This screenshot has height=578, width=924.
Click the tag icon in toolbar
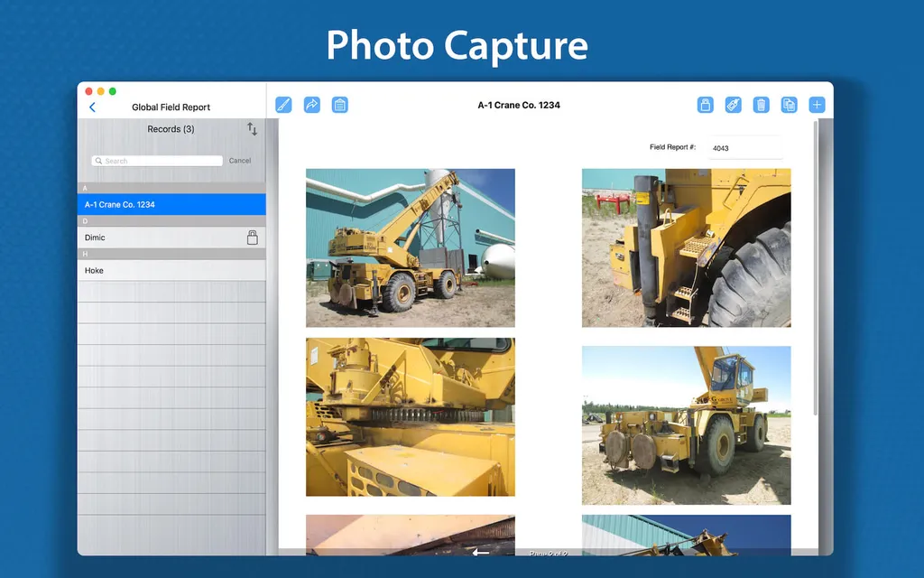733,105
